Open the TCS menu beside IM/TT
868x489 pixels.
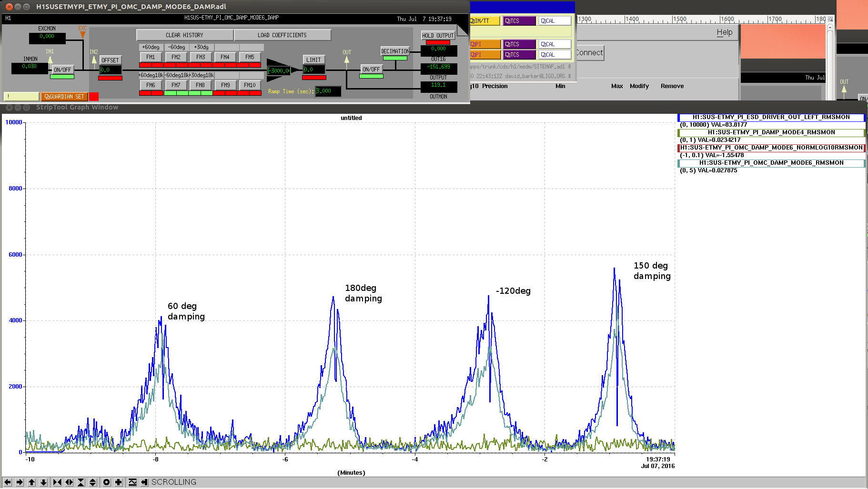519,21
